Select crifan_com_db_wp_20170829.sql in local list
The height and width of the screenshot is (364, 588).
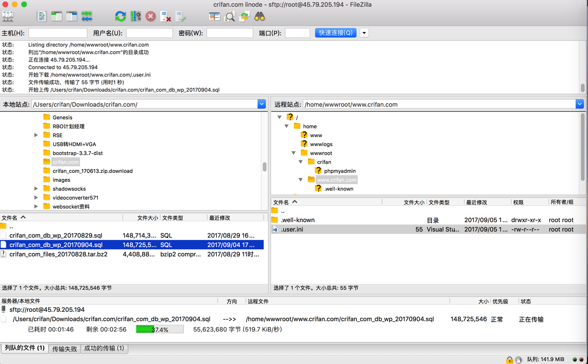pos(132,235)
